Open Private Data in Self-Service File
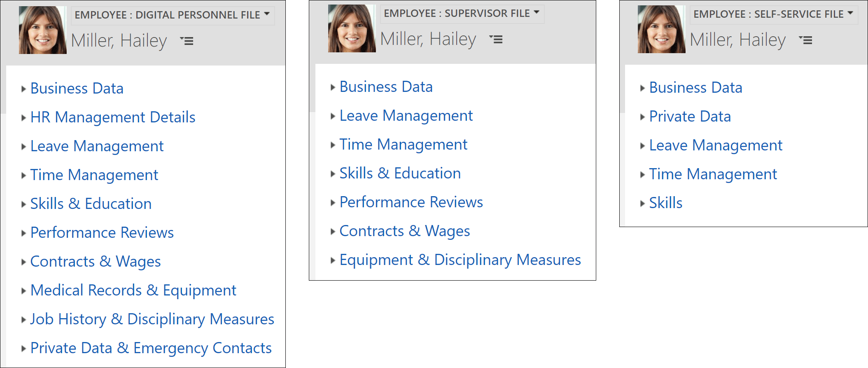The image size is (868, 368). click(x=690, y=117)
